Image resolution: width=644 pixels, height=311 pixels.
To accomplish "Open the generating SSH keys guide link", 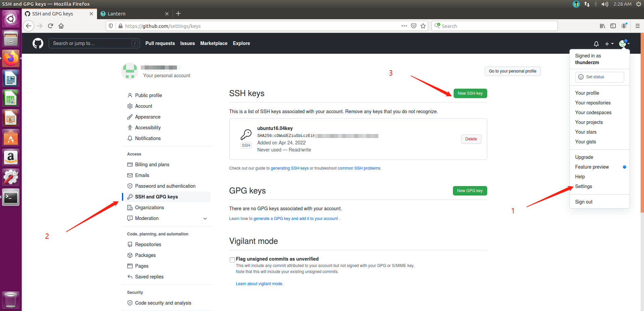I will [x=289, y=168].
